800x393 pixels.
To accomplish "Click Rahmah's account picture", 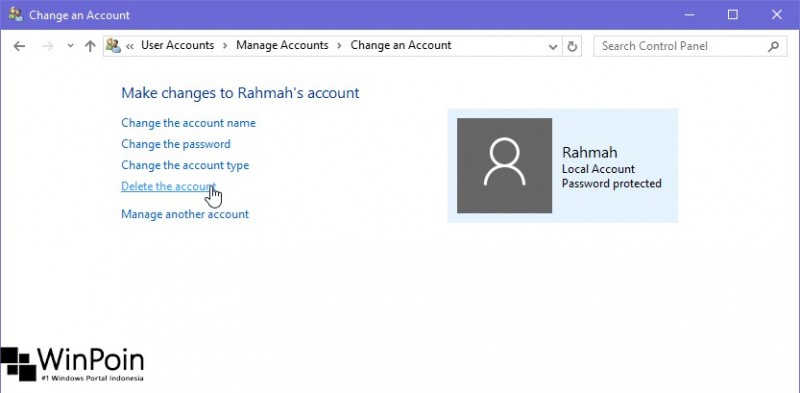I will pos(505,165).
